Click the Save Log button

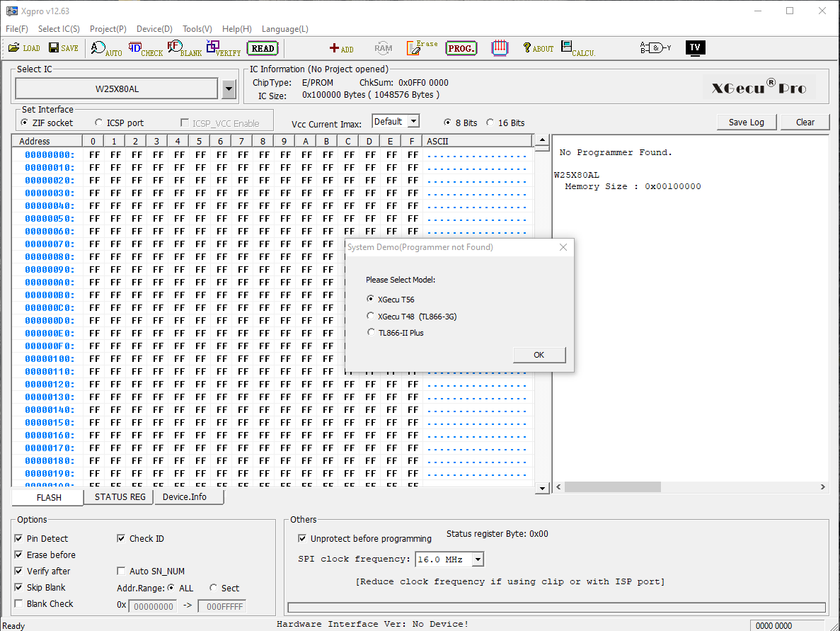(747, 123)
